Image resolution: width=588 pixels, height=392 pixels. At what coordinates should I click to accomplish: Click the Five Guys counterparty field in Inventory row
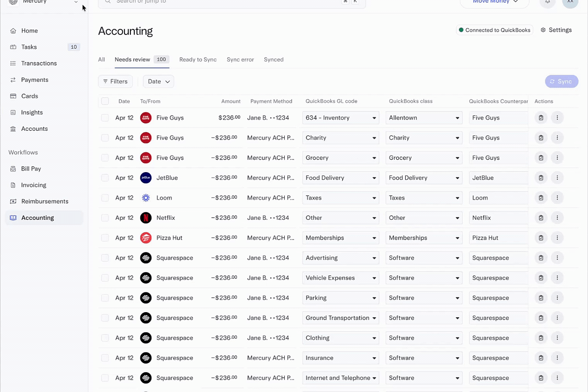[x=498, y=118]
